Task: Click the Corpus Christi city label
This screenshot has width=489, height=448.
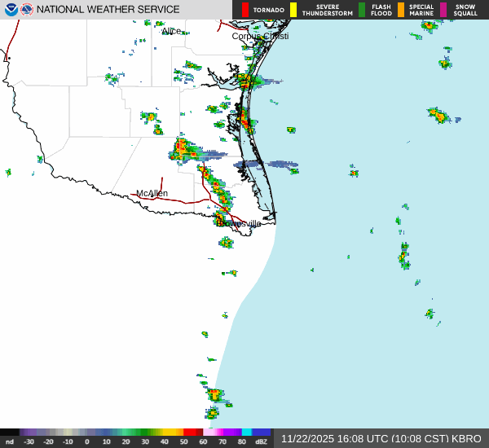Action: [x=260, y=36]
